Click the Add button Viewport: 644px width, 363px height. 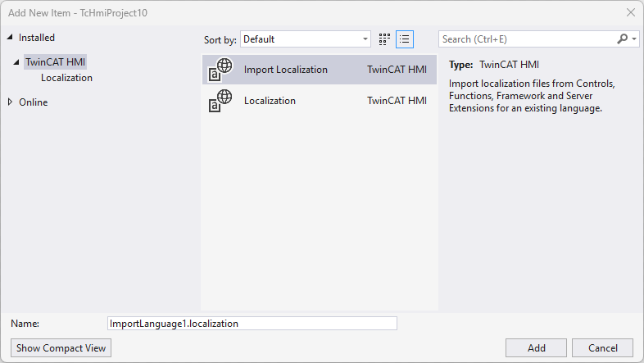click(536, 347)
